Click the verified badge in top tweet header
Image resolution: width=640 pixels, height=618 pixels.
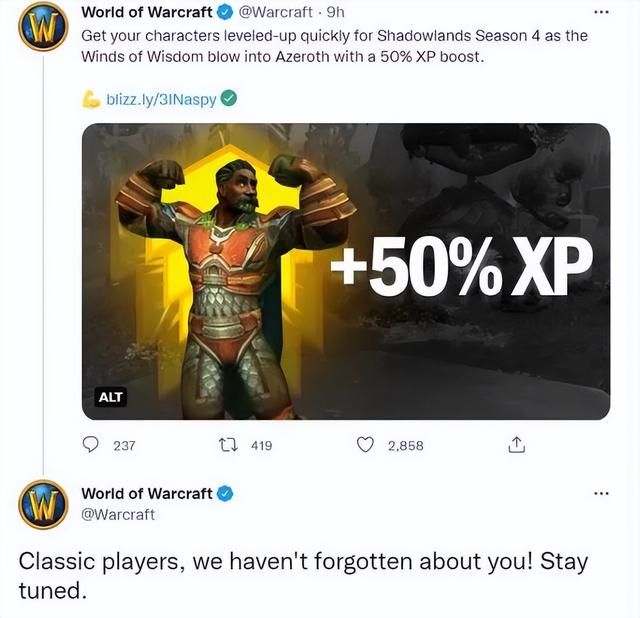point(224,13)
